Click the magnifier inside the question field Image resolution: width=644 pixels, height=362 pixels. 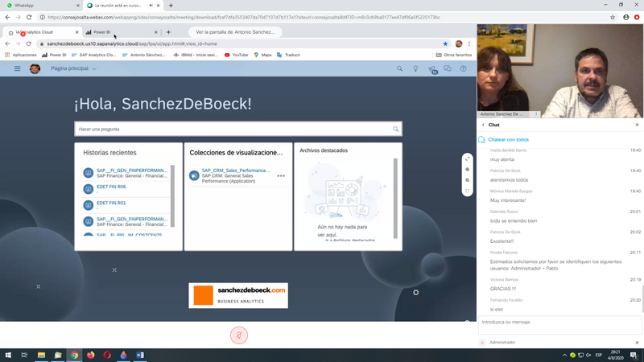[395, 130]
